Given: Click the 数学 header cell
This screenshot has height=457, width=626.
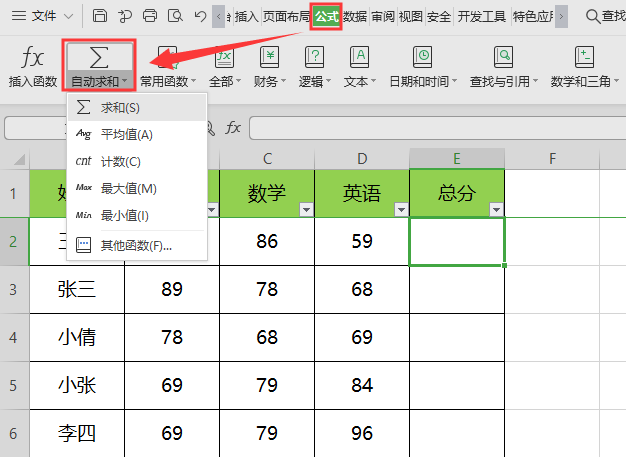Looking at the screenshot, I should [x=267, y=194].
